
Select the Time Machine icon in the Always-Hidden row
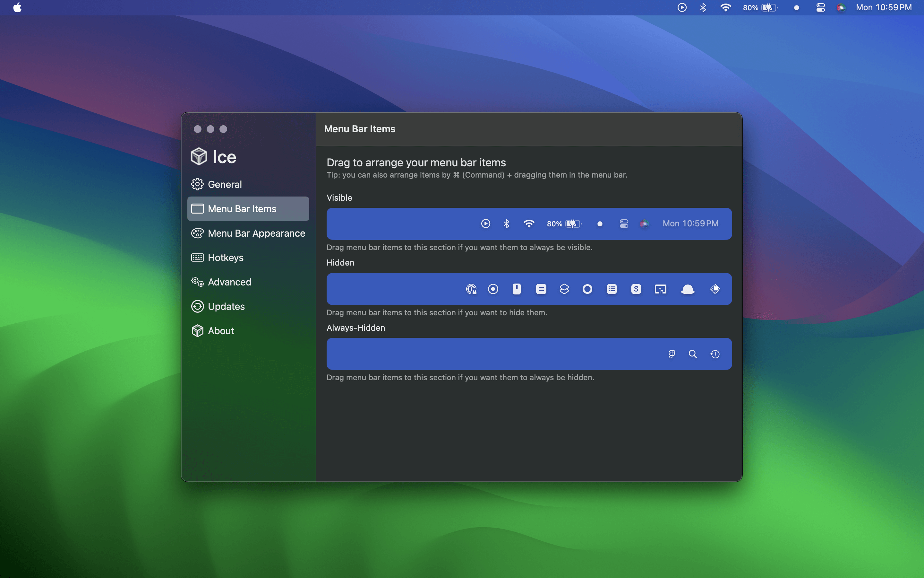(715, 355)
